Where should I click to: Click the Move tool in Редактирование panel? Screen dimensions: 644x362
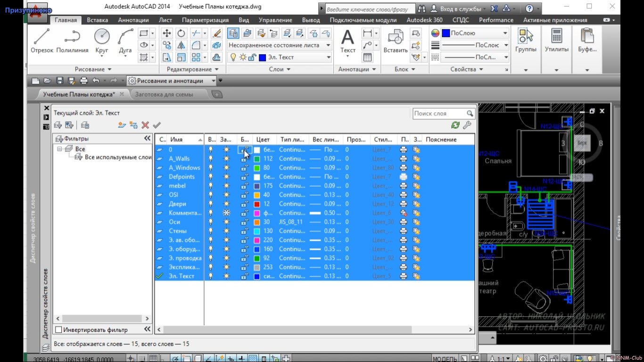coord(167,33)
